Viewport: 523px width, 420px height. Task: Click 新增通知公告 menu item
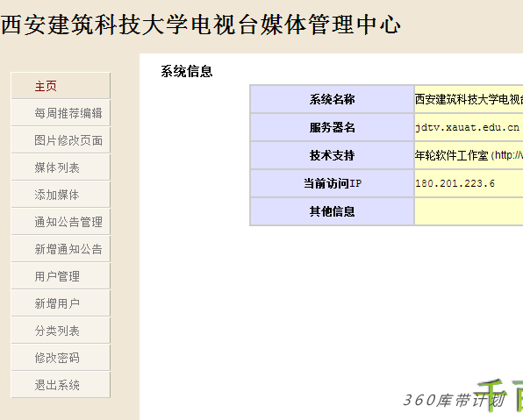(x=61, y=249)
